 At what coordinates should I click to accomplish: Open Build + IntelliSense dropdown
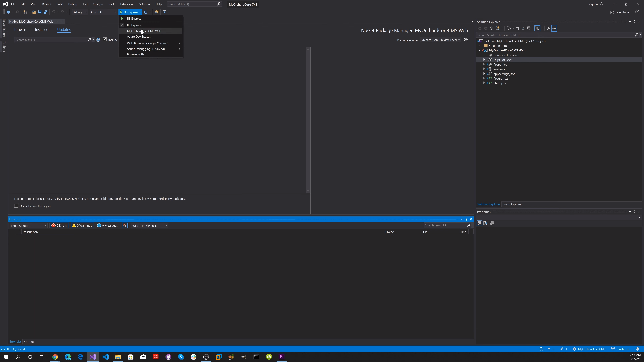149,226
